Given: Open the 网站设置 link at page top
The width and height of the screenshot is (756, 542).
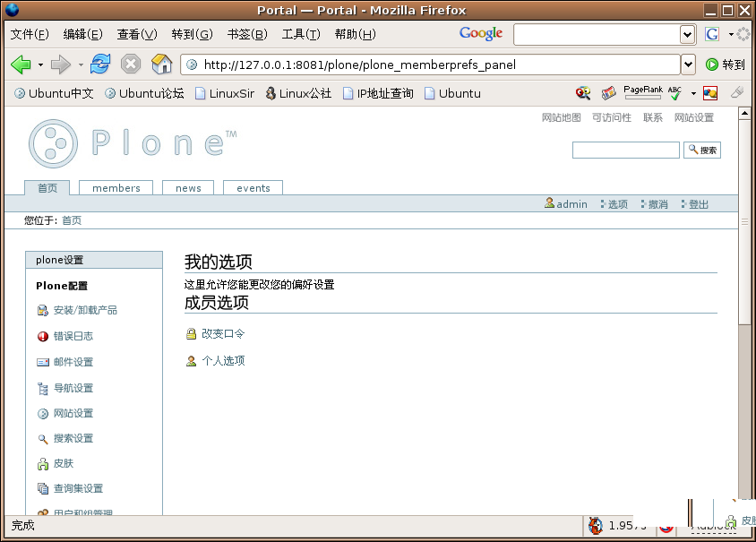Looking at the screenshot, I should click(x=694, y=117).
